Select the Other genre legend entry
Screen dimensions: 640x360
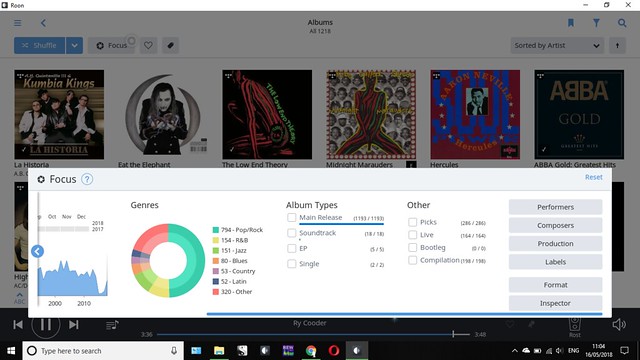point(232,291)
